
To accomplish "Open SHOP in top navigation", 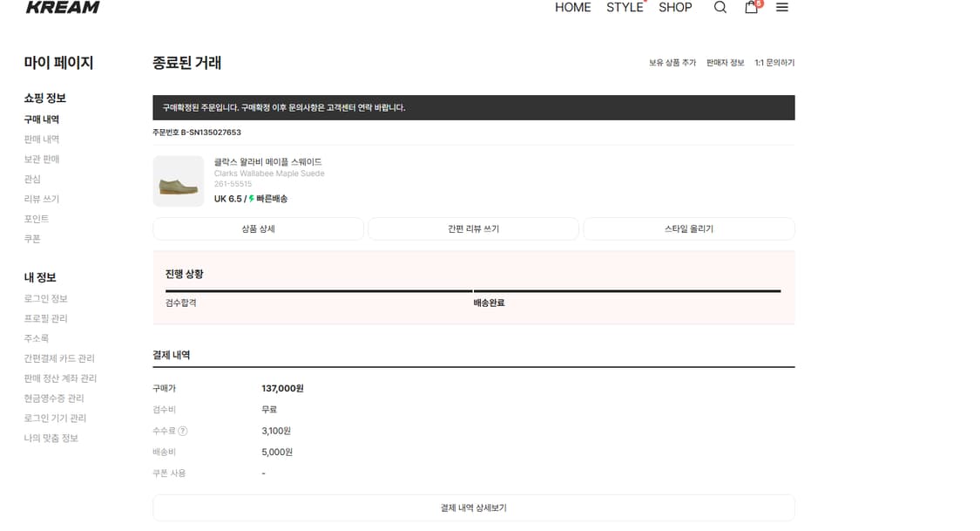I will point(675,8).
